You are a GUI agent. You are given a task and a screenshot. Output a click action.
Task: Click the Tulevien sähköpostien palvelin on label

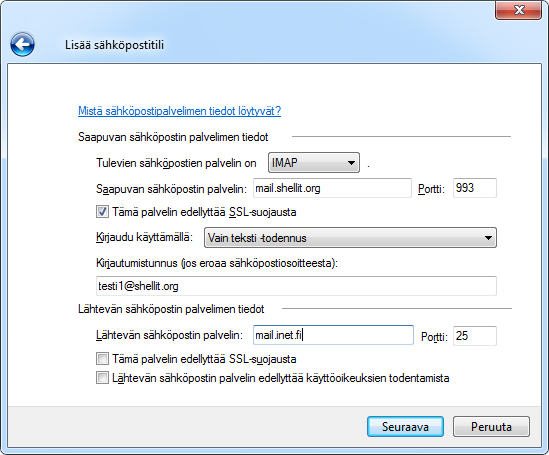176,163
